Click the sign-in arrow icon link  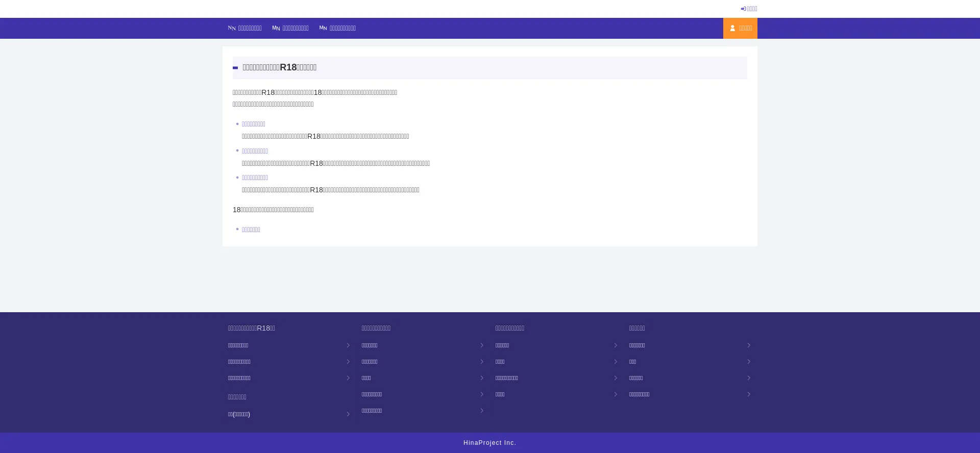pyautogui.click(x=749, y=9)
